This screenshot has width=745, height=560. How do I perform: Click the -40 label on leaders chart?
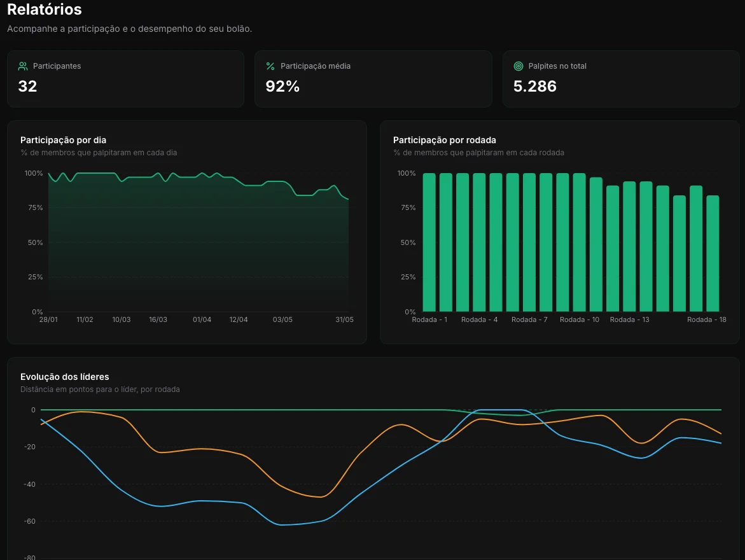(29, 484)
